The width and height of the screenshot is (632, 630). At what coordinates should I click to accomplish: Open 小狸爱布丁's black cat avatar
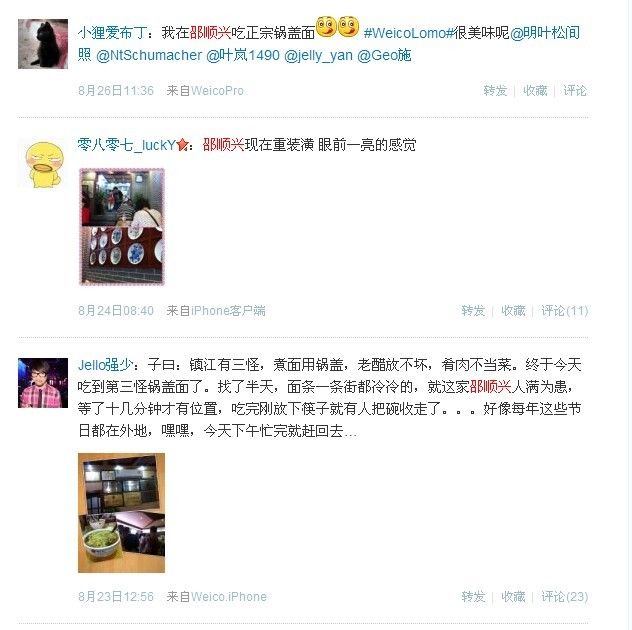(x=43, y=44)
